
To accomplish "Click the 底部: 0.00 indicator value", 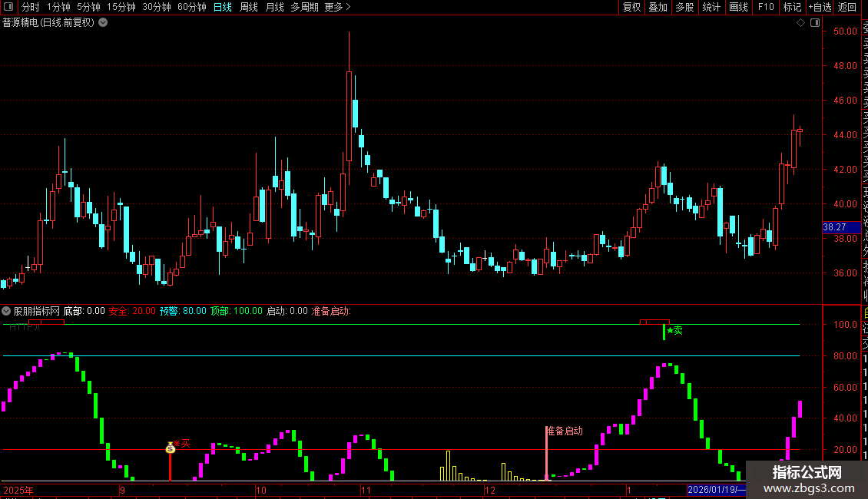I will coord(84,311).
